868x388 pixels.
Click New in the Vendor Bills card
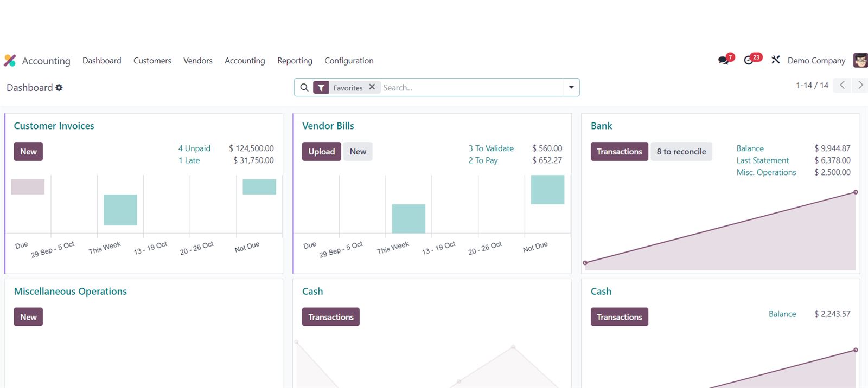(358, 152)
